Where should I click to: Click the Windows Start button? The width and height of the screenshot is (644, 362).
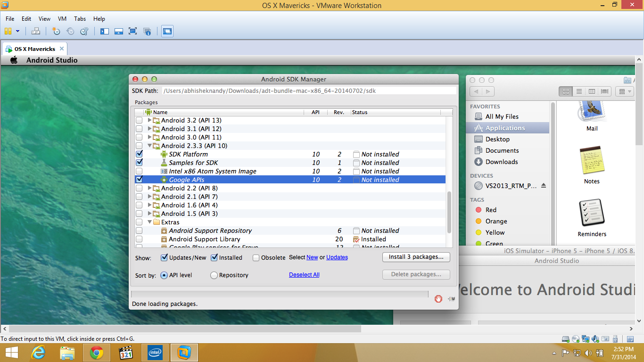point(11,353)
